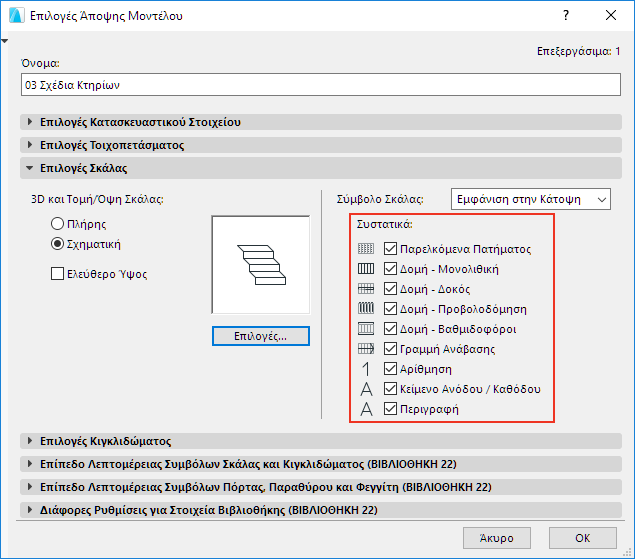The width and height of the screenshot is (635, 559).
Task: Collapse the Επιλογές Σκάλας section
Action: point(321,168)
